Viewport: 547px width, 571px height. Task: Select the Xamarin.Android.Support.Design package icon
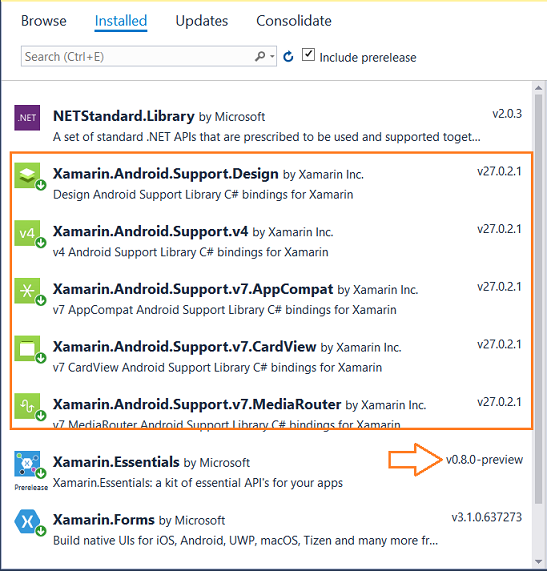(27, 175)
